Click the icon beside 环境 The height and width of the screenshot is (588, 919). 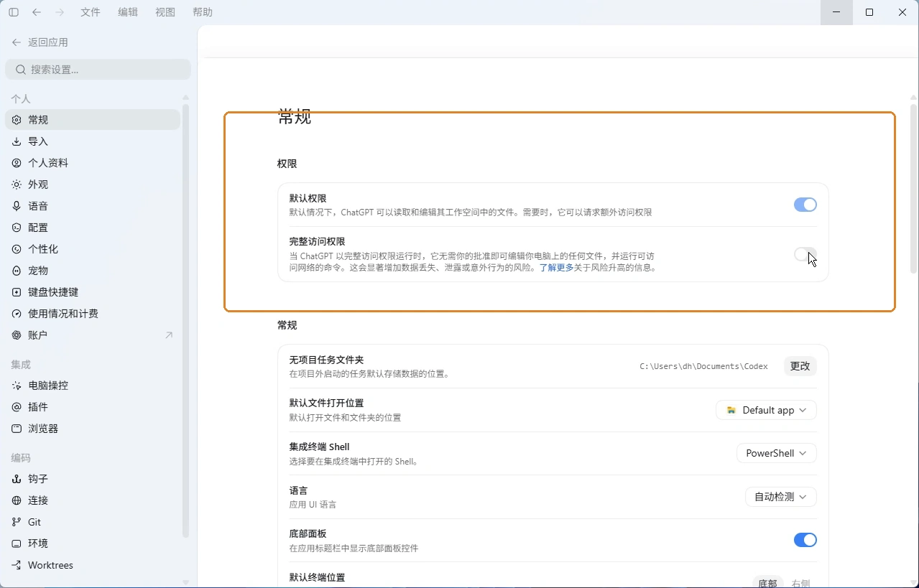click(17, 543)
